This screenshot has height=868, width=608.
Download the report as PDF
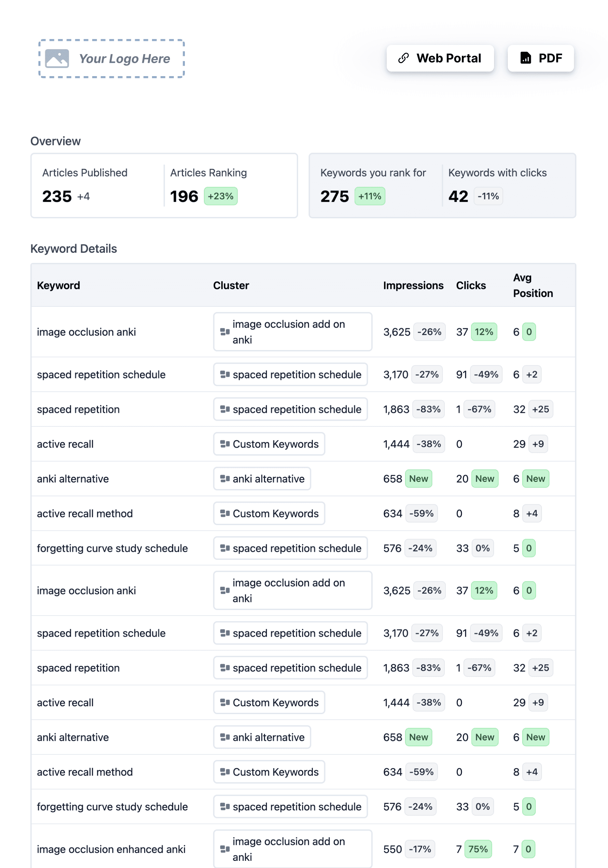click(540, 58)
